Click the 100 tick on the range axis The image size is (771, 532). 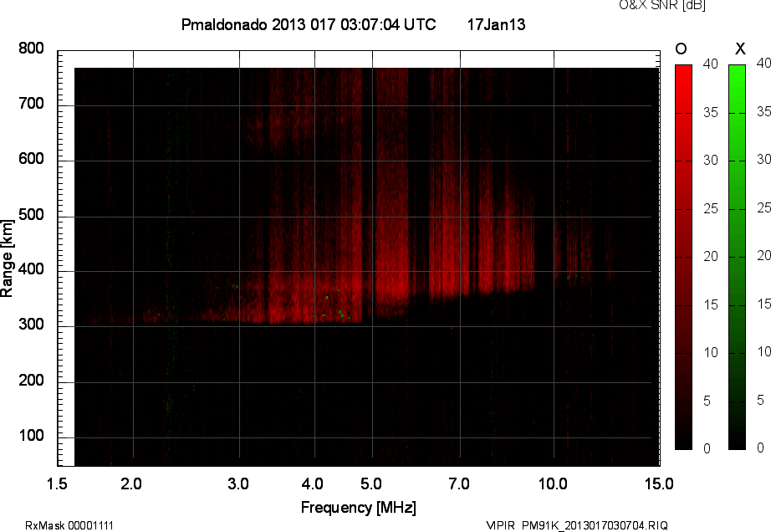(31, 436)
